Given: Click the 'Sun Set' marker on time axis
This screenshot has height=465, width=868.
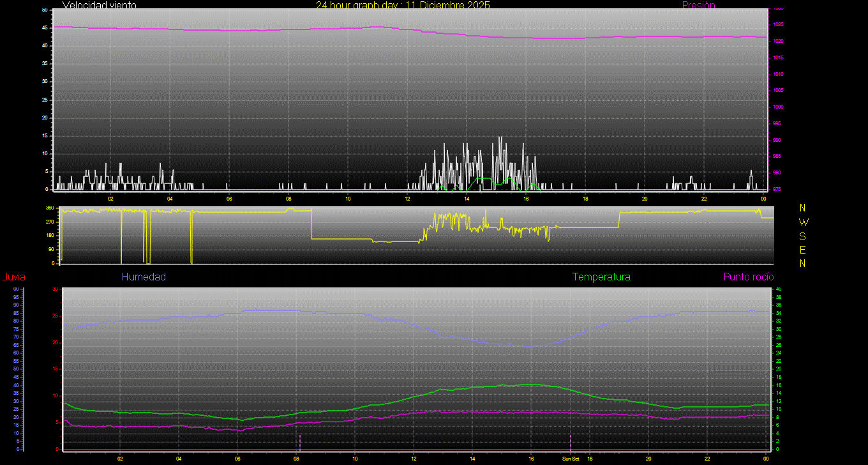Looking at the screenshot, I should point(571,459).
